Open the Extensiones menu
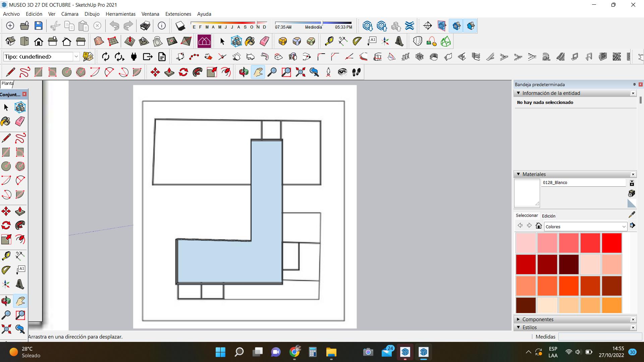The height and width of the screenshot is (362, 644). coord(178,14)
